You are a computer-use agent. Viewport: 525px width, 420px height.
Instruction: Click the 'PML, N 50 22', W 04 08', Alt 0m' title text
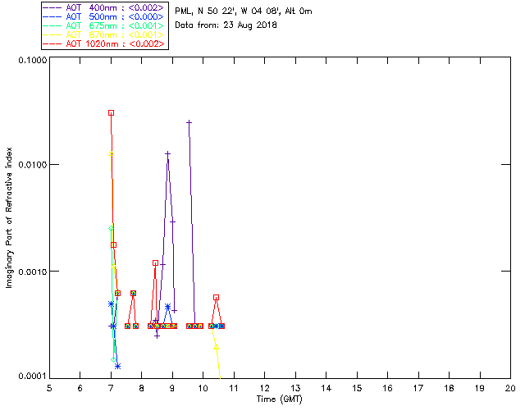(x=244, y=11)
